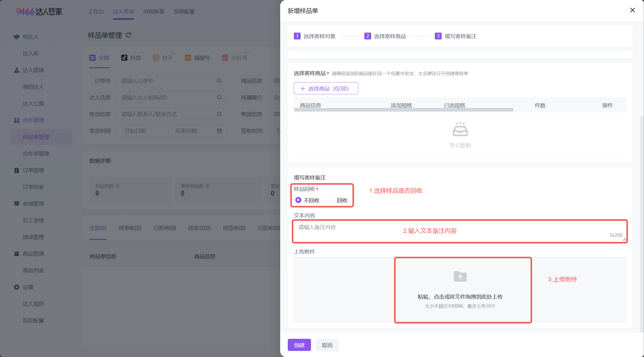The height and width of the screenshot is (357, 644).
Task: Open the 工作台 top menu
Action: tap(96, 12)
